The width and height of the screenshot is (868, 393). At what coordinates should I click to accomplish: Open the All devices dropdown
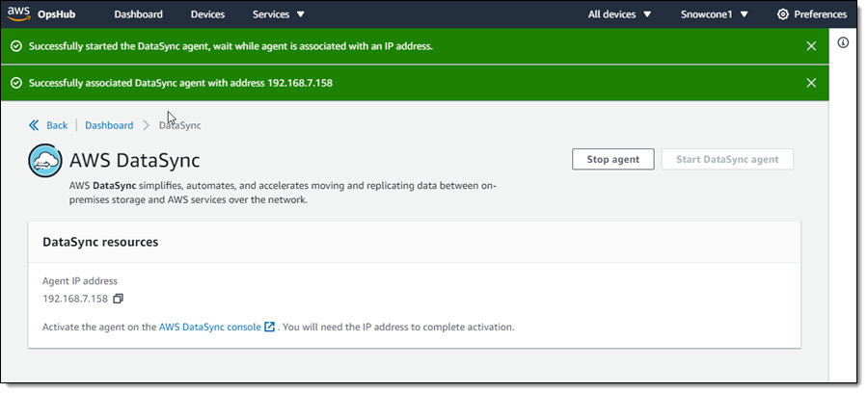point(619,14)
